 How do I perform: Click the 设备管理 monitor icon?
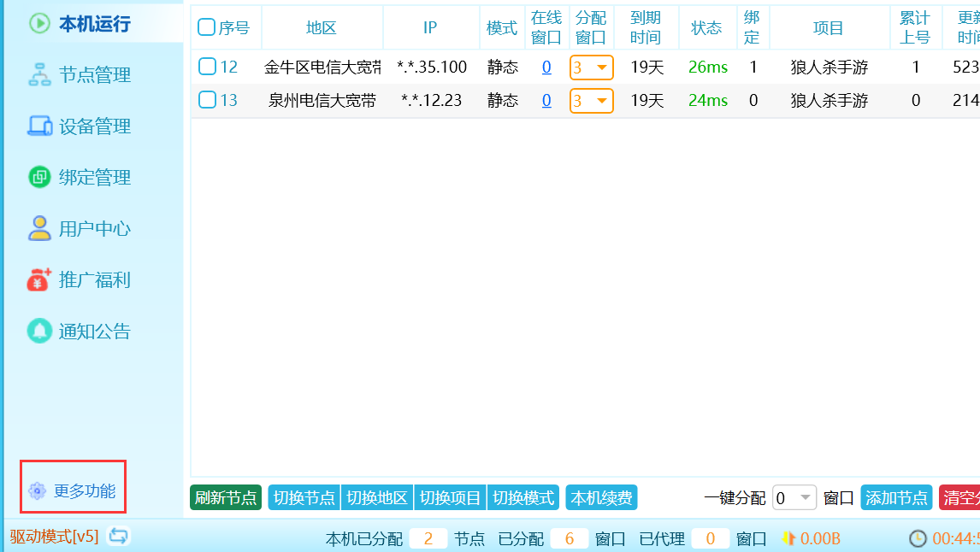click(x=39, y=126)
